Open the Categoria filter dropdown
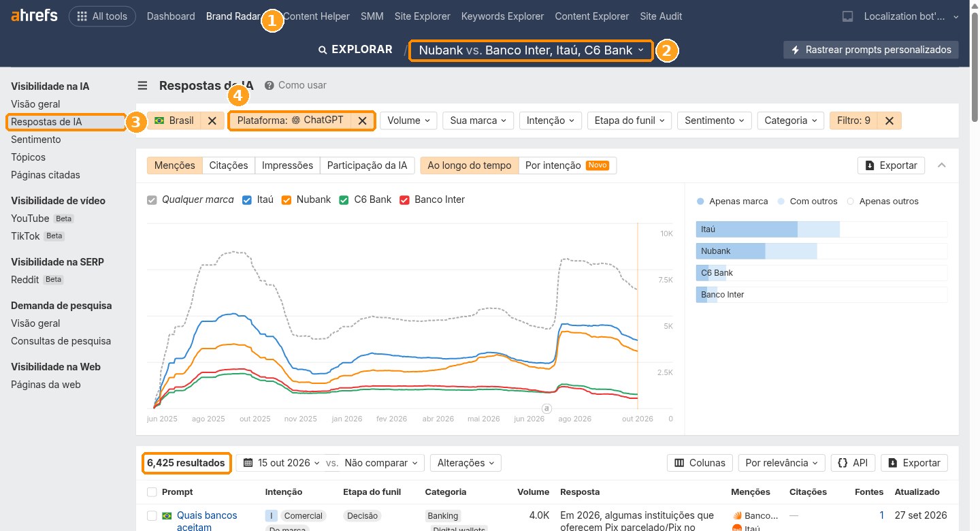This screenshot has height=531, width=980. point(791,120)
